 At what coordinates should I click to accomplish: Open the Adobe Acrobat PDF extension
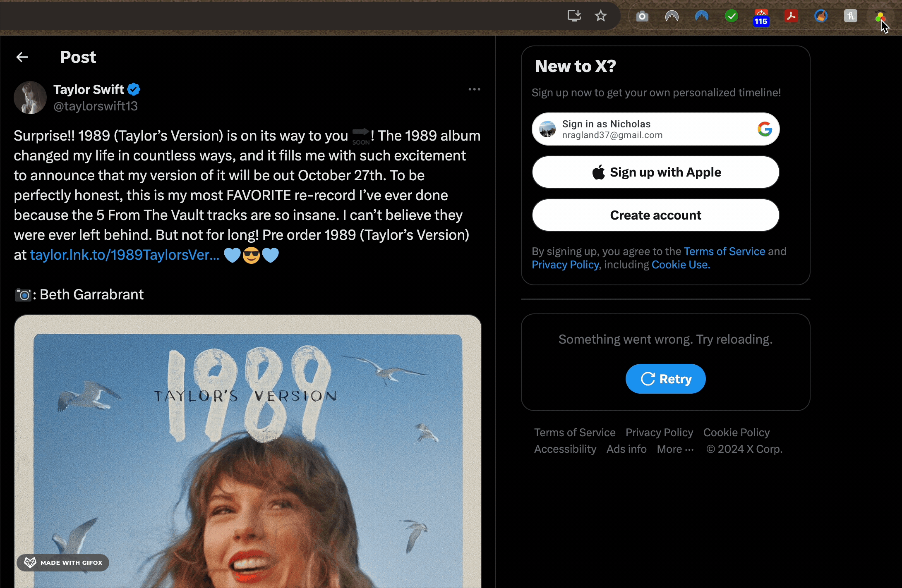tap(791, 17)
